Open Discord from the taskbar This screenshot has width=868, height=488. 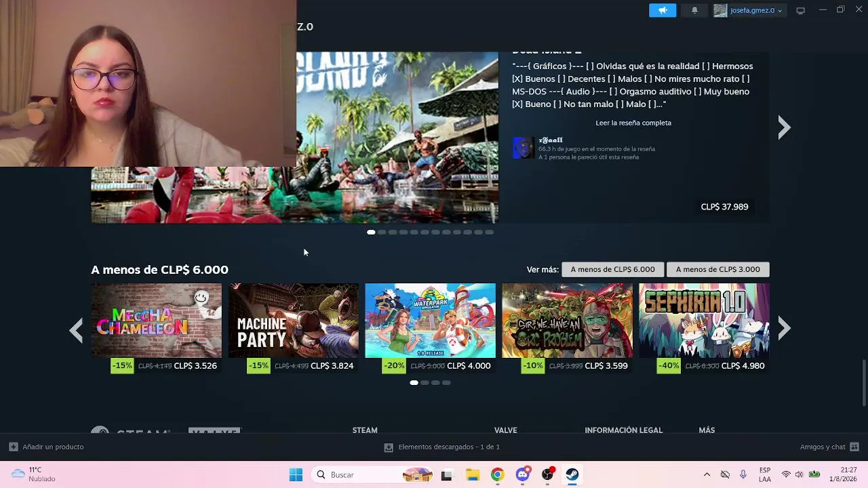tap(522, 474)
